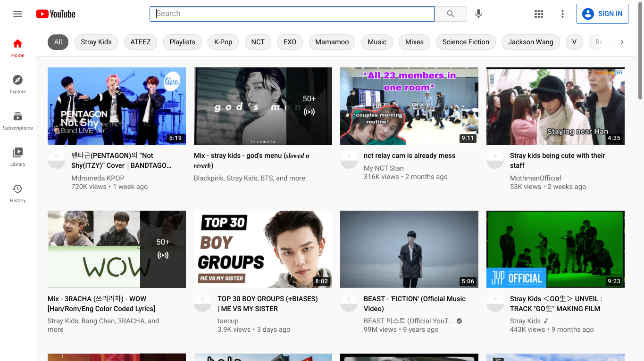Select the Science Fiction filter chip
Screen dimensions: 644x361
466,42
